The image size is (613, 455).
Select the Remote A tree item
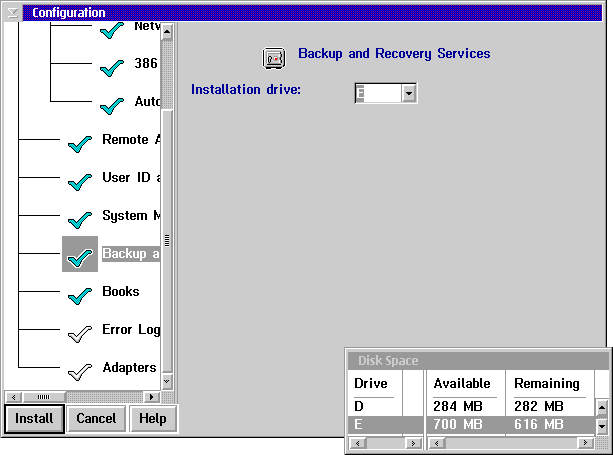(131, 140)
